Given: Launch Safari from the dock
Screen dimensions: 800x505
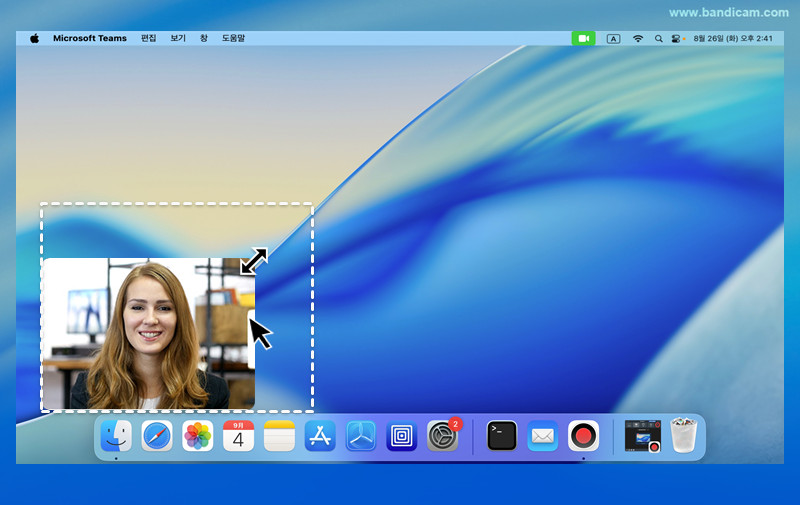Looking at the screenshot, I should 157,436.
